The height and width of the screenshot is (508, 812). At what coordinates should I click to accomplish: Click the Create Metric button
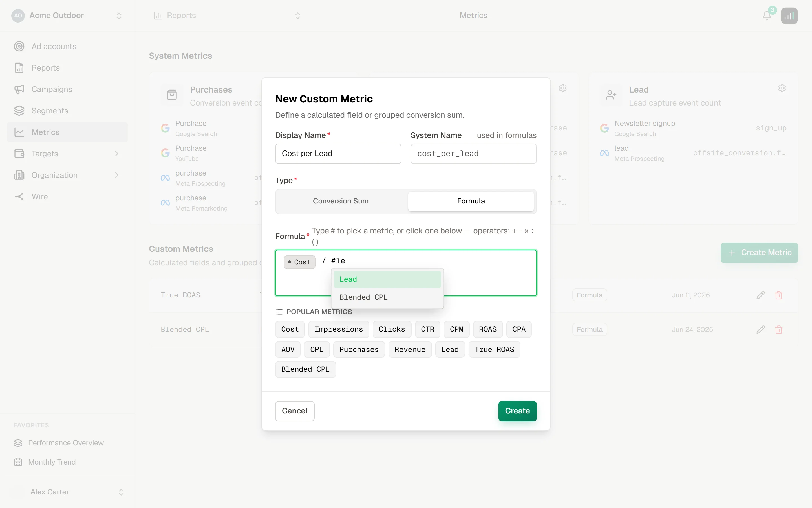point(759,253)
